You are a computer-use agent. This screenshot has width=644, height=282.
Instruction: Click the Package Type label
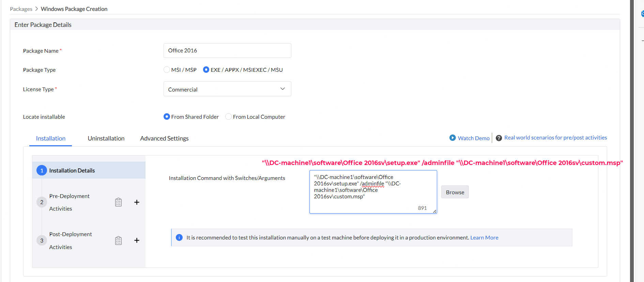coord(39,70)
